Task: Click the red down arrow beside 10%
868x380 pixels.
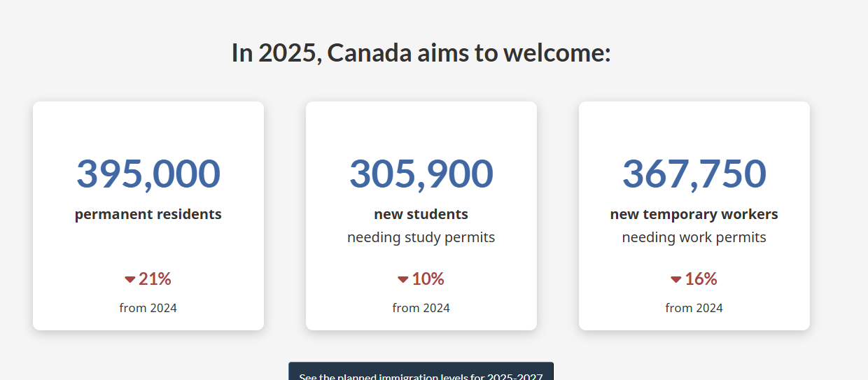Action: (402, 280)
